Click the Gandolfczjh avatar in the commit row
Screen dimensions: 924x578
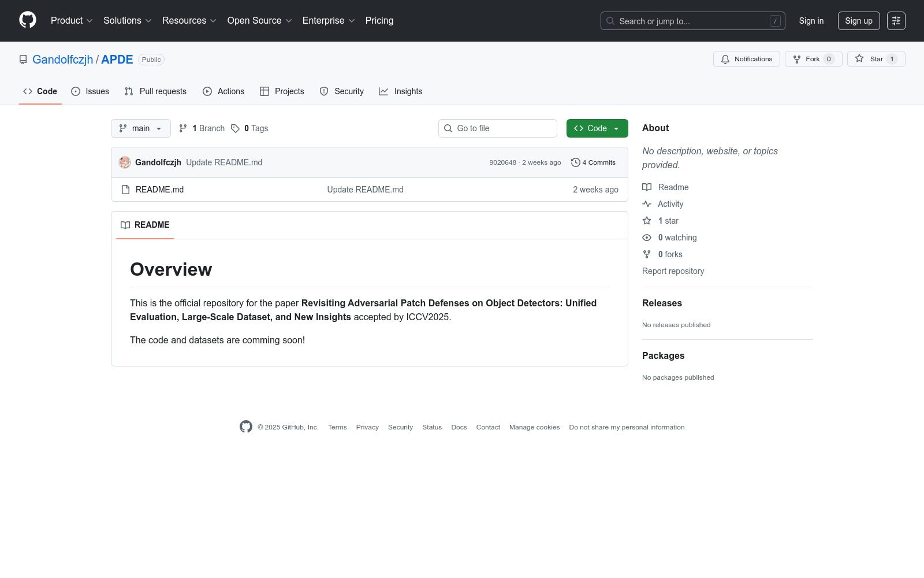tap(125, 162)
